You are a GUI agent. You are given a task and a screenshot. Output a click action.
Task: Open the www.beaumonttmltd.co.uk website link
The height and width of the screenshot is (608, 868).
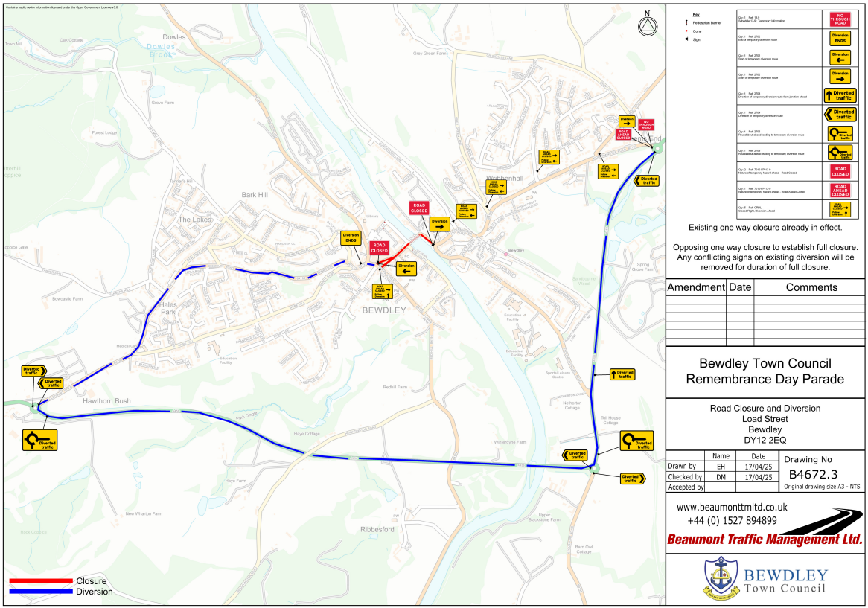tap(732, 507)
